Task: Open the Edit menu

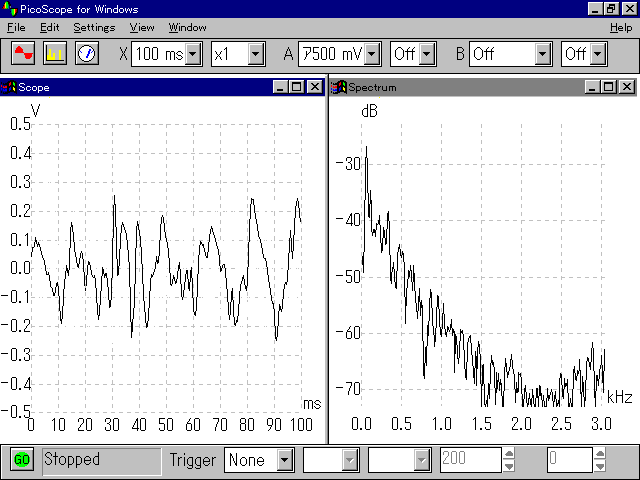Action: tap(49, 27)
